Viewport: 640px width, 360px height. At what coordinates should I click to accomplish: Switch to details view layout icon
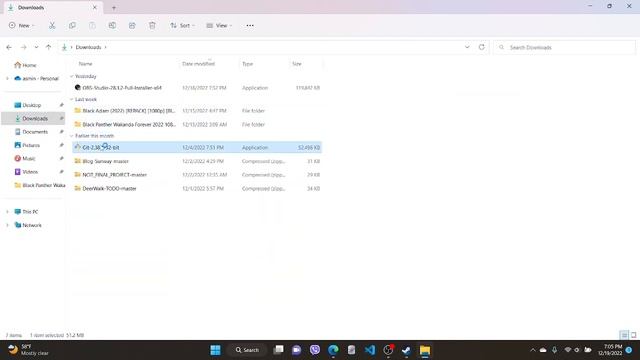[x=624, y=335]
